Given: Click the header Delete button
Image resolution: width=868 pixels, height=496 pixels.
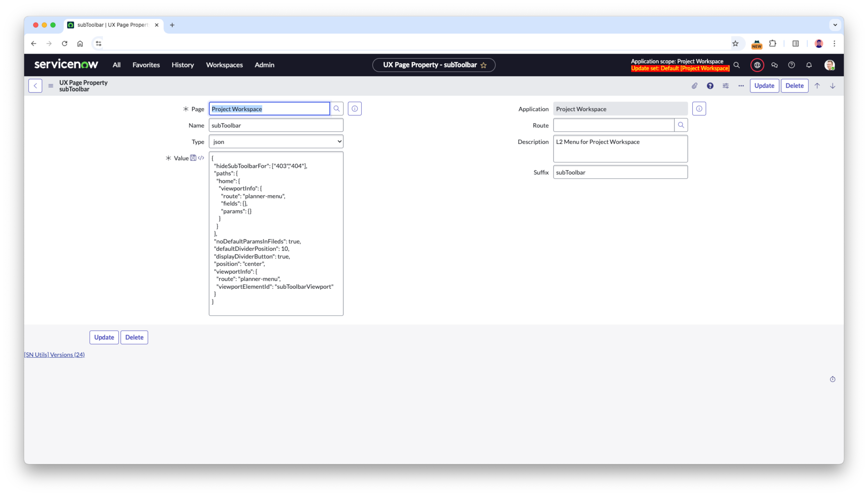Looking at the screenshot, I should point(795,86).
